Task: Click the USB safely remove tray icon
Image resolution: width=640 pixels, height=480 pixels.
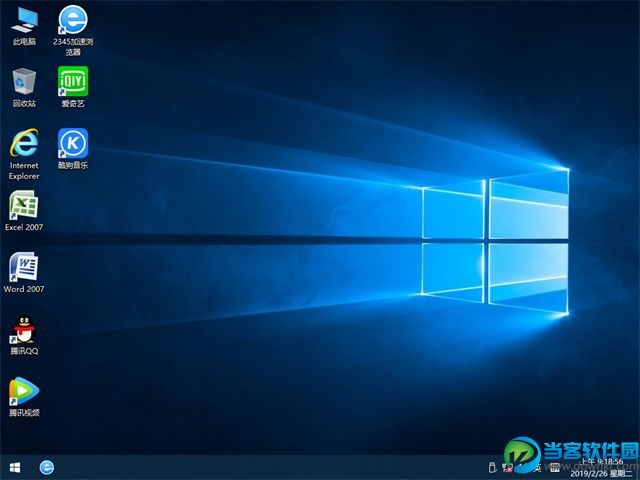Action: (x=492, y=467)
